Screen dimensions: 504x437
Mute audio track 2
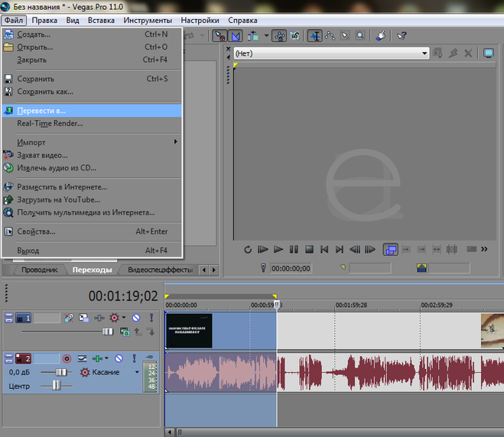point(119,358)
